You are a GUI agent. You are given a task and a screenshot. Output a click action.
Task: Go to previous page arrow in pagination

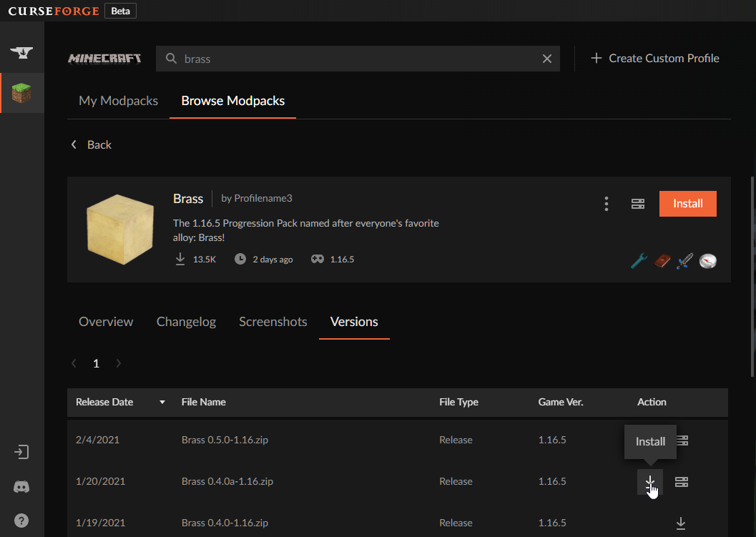tap(74, 363)
